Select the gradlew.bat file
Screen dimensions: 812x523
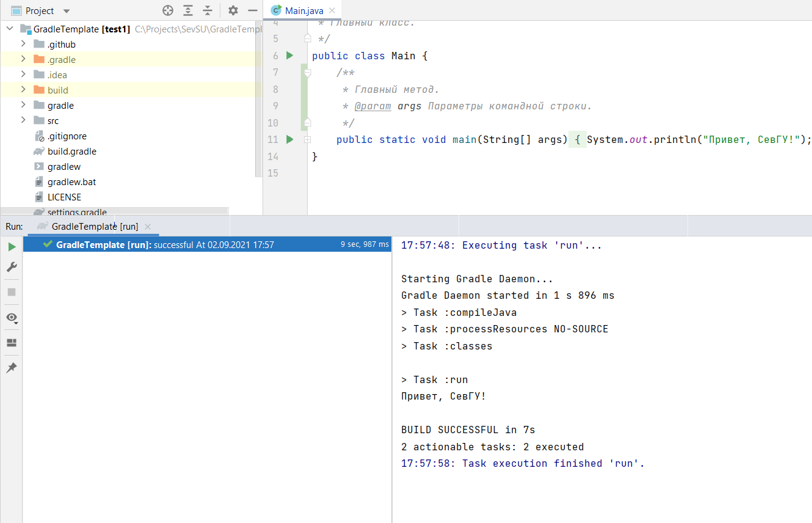point(71,182)
